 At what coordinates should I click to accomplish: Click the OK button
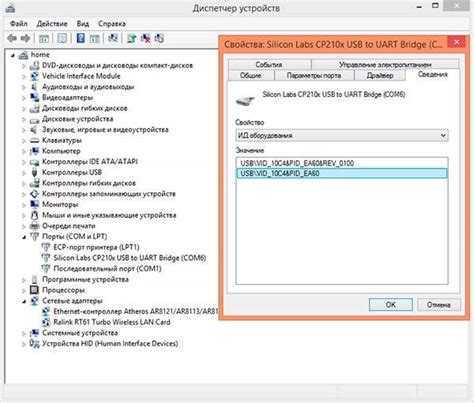391,305
